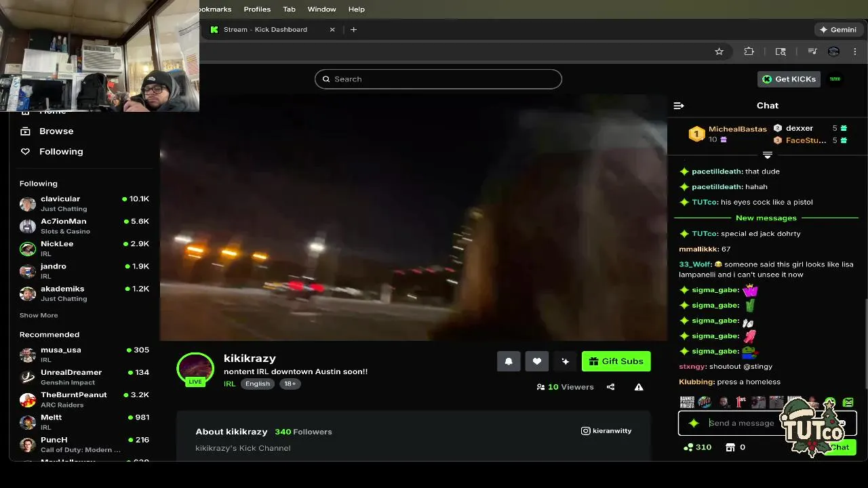Click the 18+ tag
The width and height of the screenshot is (868, 488).
[290, 384]
